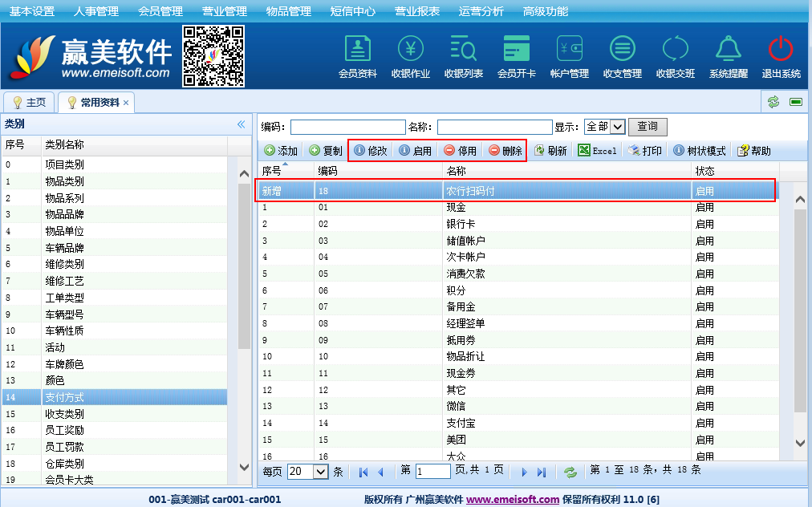Export the list with the Excel button

(598, 151)
